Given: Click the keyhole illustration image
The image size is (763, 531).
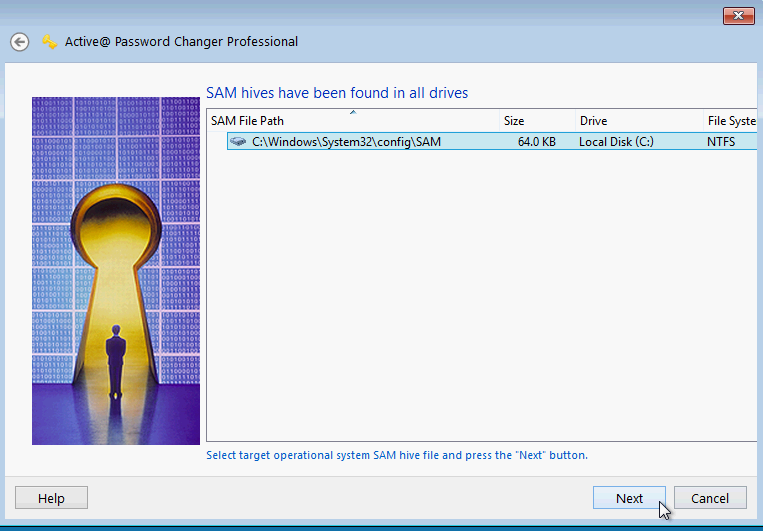Looking at the screenshot, I should [x=116, y=271].
